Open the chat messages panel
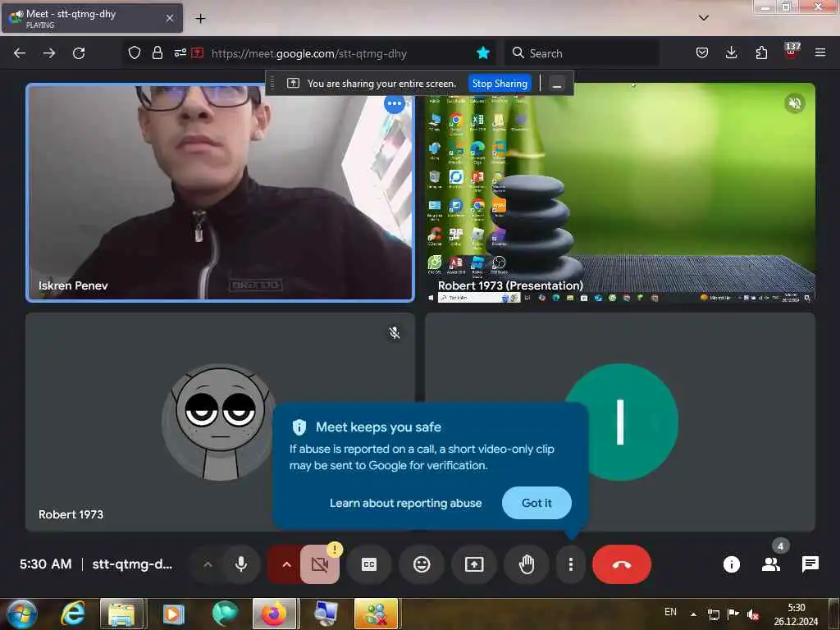Viewport: 840px width, 630px height. pyautogui.click(x=810, y=564)
